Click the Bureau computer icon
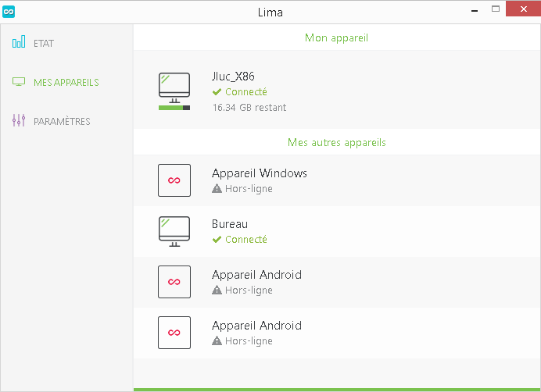 174,231
